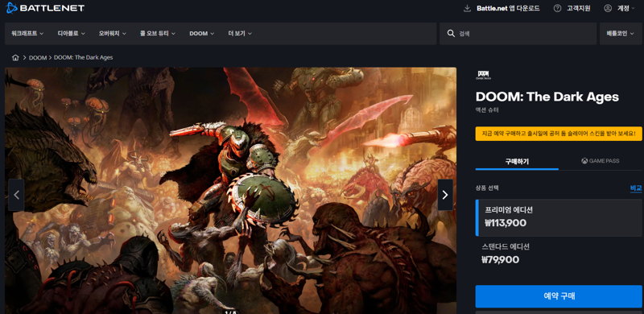The width and height of the screenshot is (644, 314).
Task: Click the 고객지원 question mark icon
Action: tap(557, 8)
